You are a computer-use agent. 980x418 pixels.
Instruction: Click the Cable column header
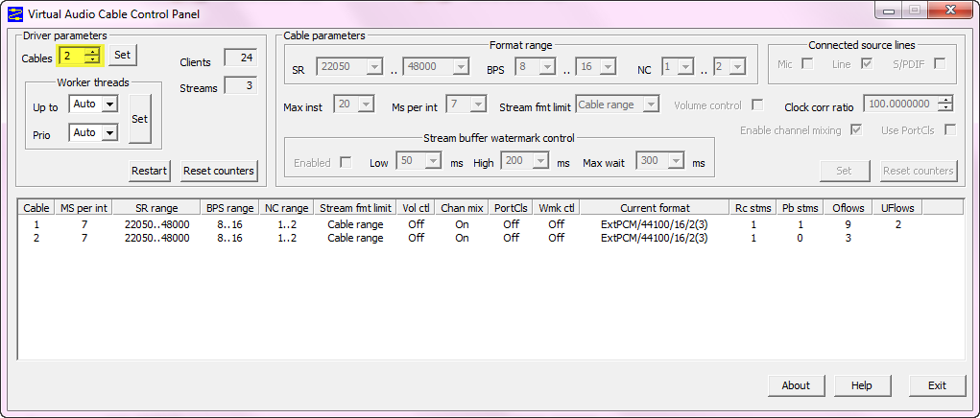coord(36,208)
